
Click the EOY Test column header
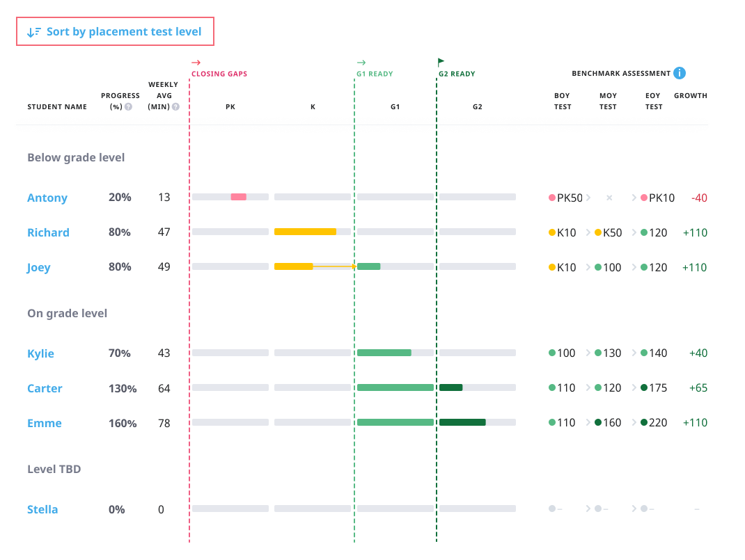(x=654, y=102)
